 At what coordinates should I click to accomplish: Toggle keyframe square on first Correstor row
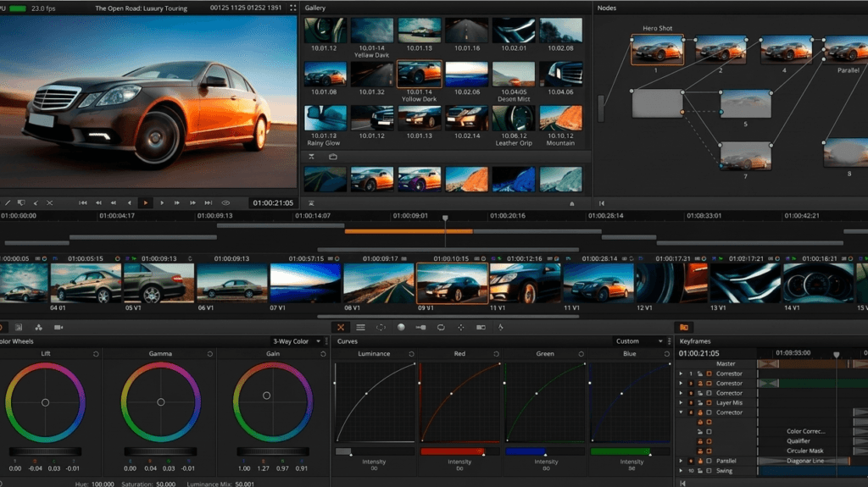(709, 374)
